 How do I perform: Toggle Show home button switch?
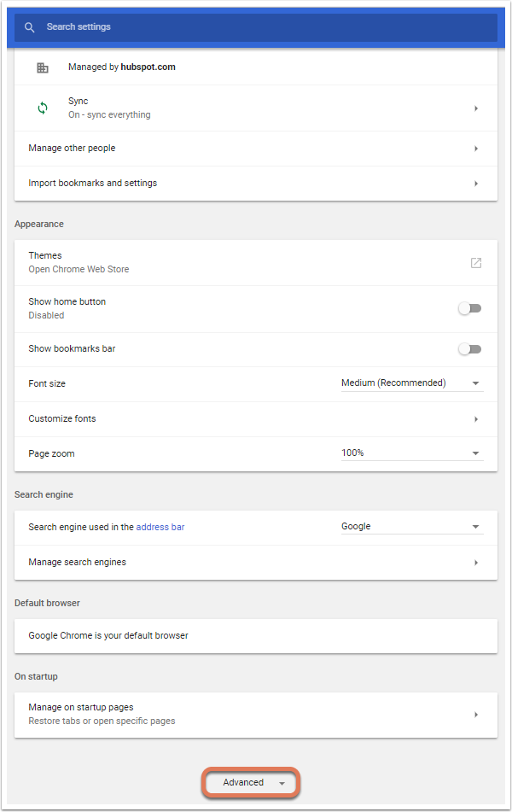coord(469,308)
